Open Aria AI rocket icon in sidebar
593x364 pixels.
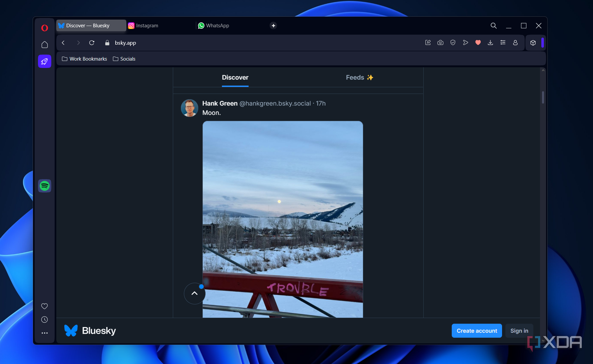(x=44, y=61)
